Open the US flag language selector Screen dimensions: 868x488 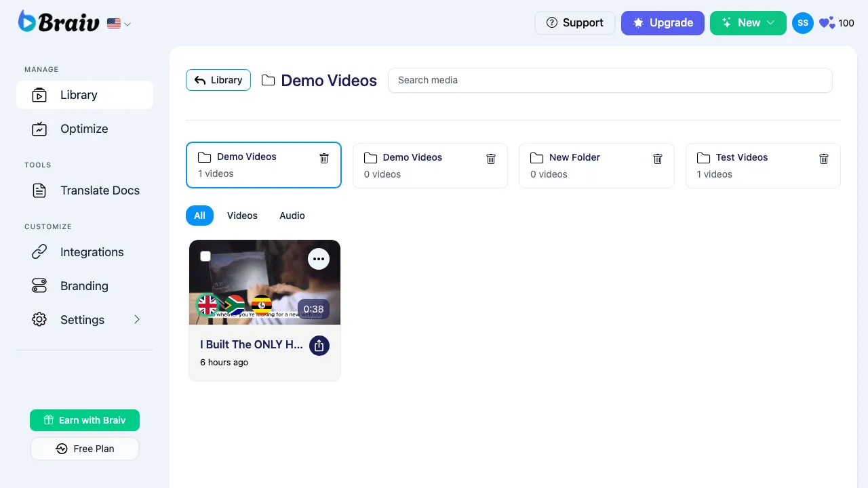(119, 24)
